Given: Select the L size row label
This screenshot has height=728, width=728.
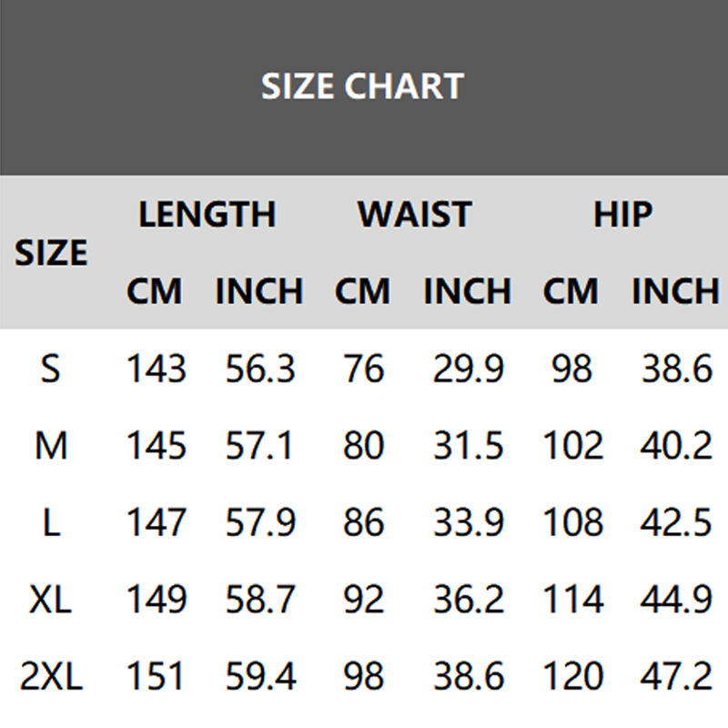Looking at the screenshot, I should (51, 523).
